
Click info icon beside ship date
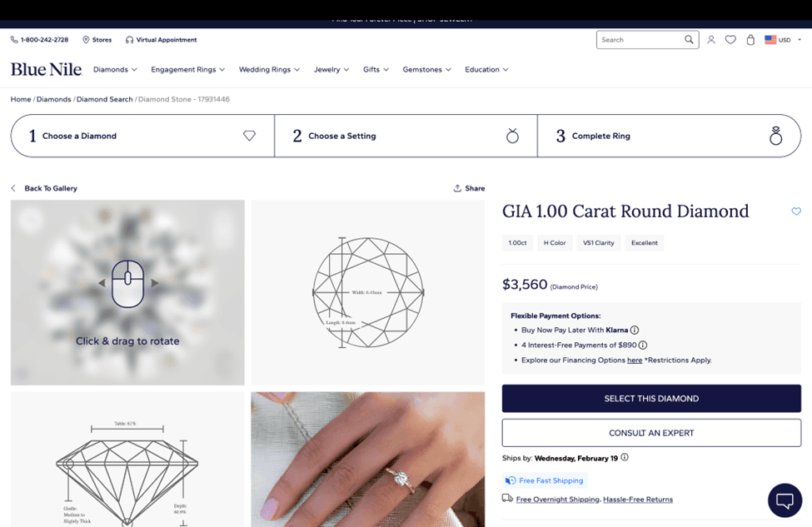tap(625, 457)
